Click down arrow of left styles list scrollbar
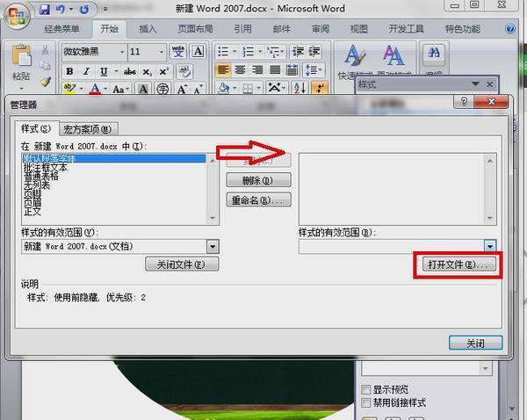Screen dimensions: 527x420 point(213,218)
